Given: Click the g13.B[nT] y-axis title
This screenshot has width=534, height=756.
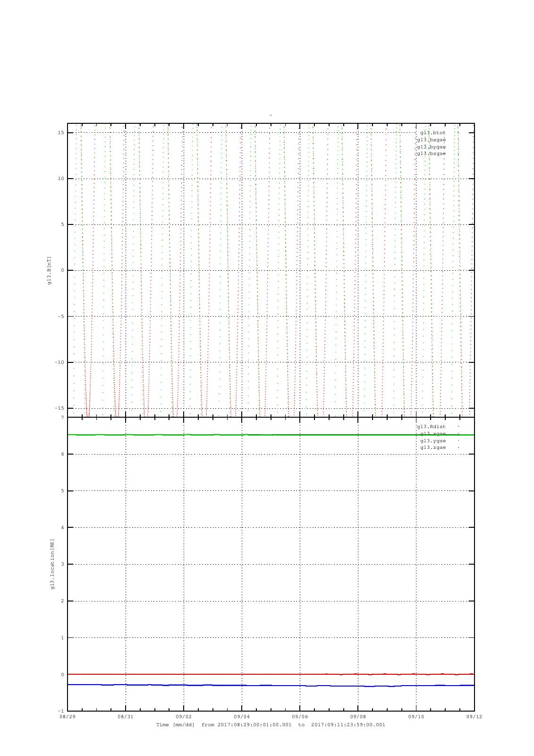Looking at the screenshot, I should (49, 270).
